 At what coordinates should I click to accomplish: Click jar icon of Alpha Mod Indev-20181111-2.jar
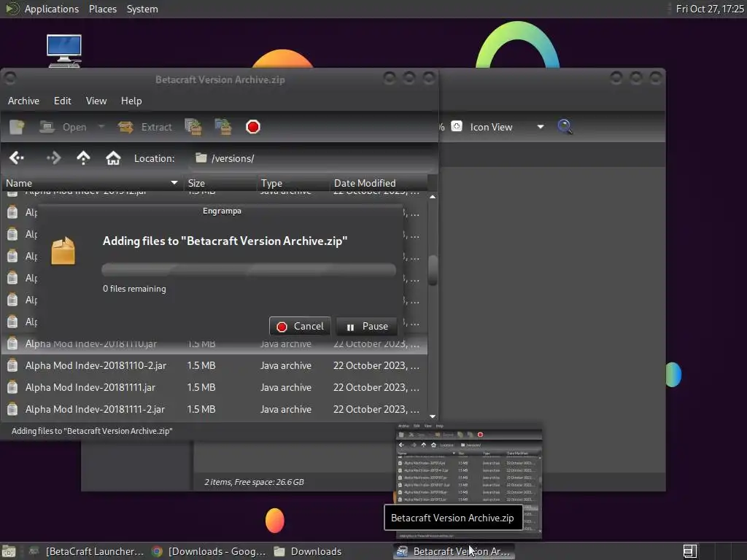click(x=12, y=410)
